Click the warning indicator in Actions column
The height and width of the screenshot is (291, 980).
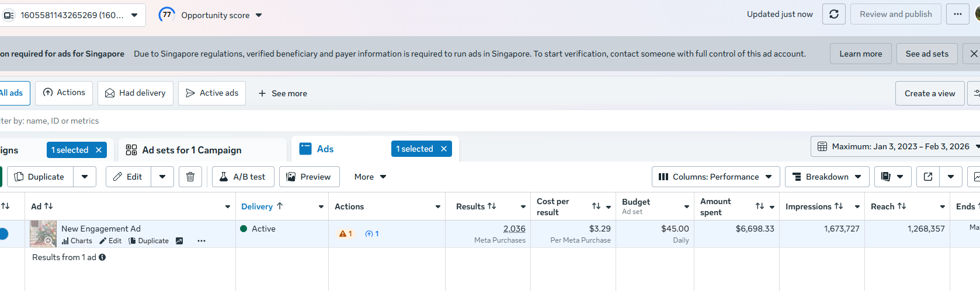(345, 234)
